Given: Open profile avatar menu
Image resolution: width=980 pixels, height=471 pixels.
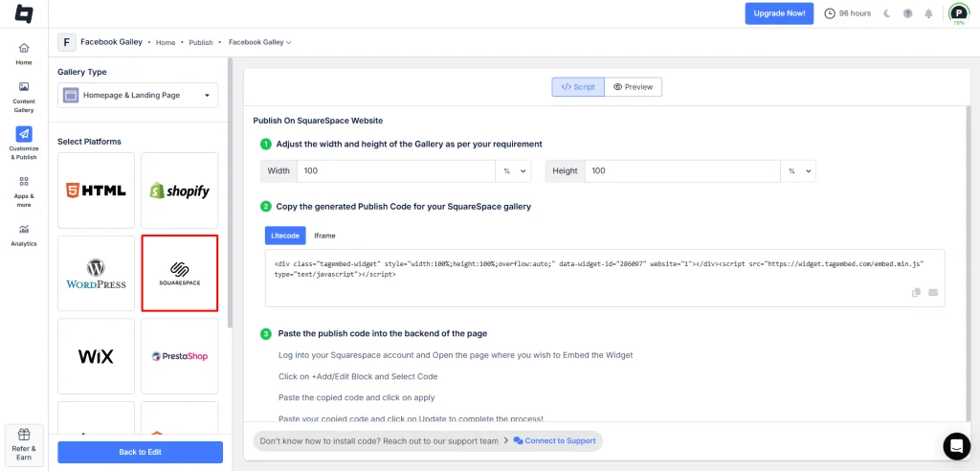Looking at the screenshot, I should 958,13.
